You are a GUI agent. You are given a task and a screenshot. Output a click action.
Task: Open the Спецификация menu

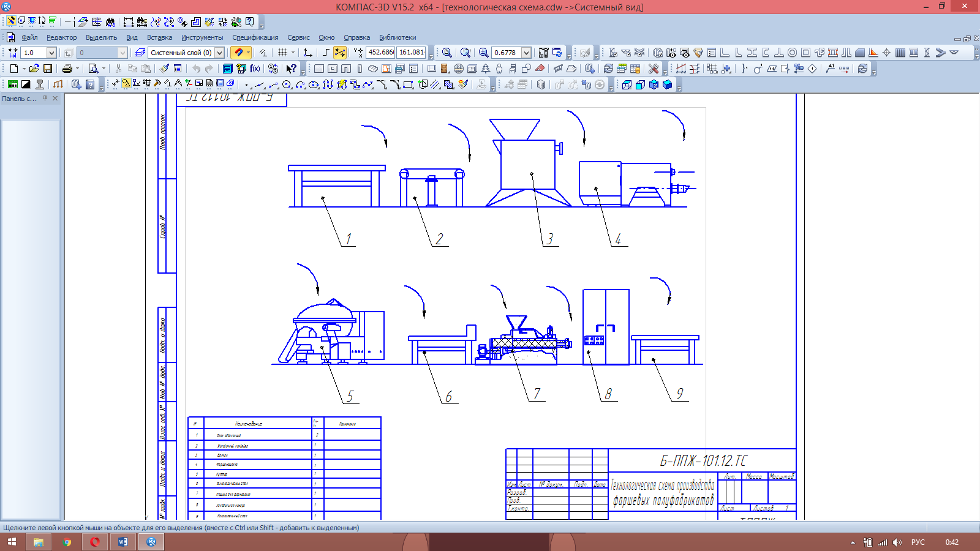pos(255,37)
